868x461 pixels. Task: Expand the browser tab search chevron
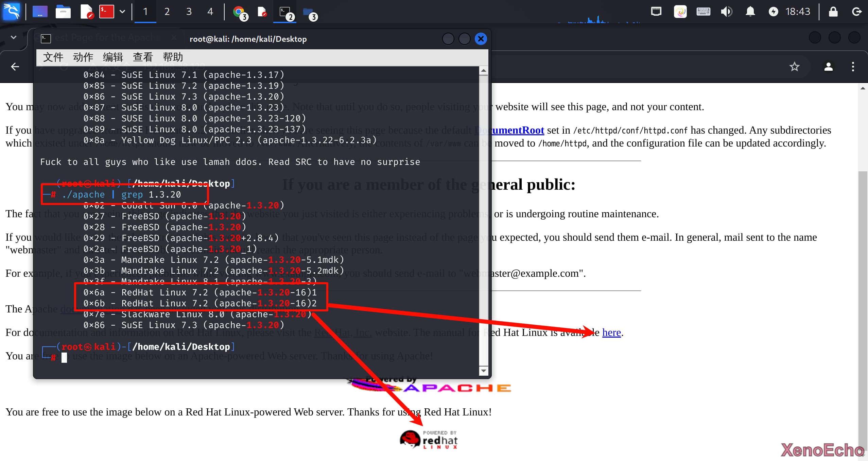[14, 37]
